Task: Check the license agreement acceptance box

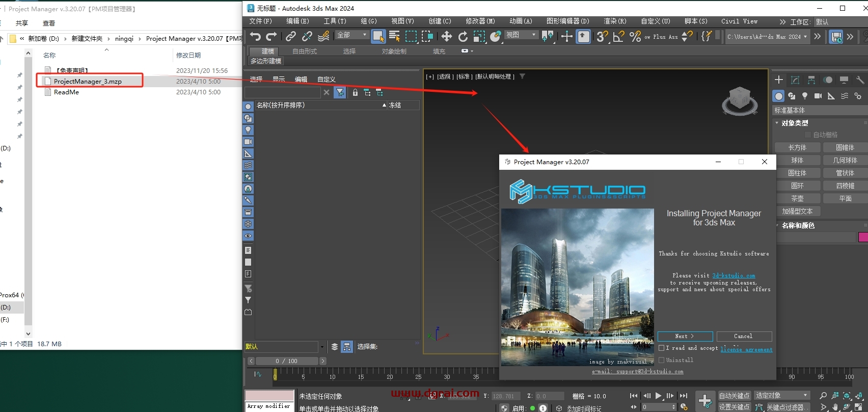Action: (662, 348)
